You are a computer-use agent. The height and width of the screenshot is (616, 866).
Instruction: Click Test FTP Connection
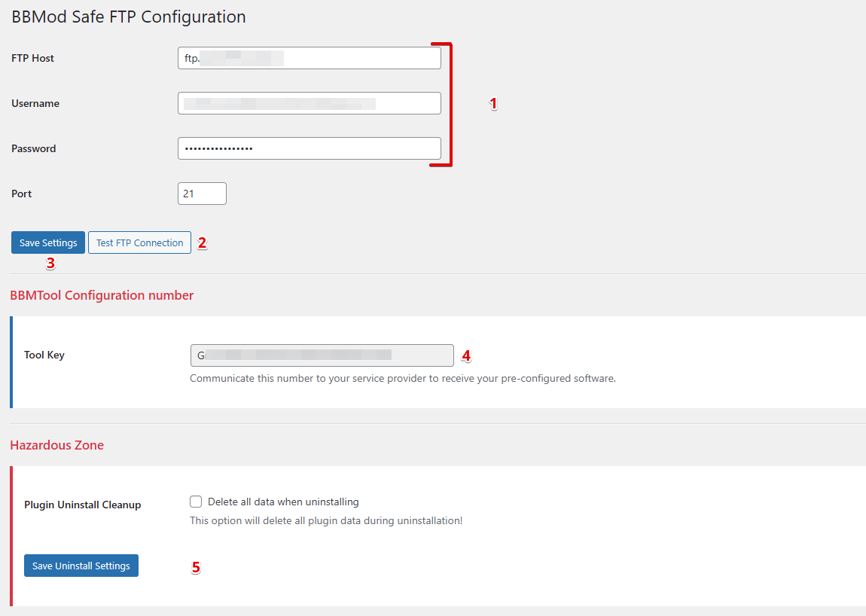(x=139, y=242)
